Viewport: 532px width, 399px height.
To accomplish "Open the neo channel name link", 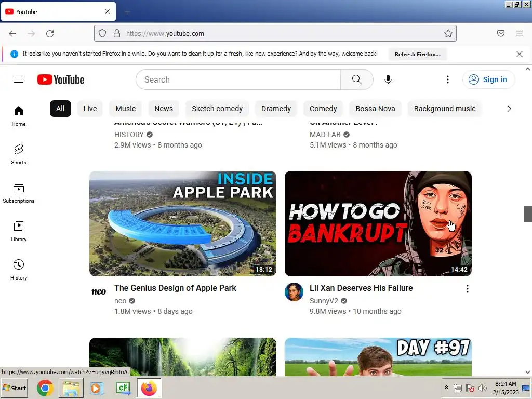I will 120,301.
